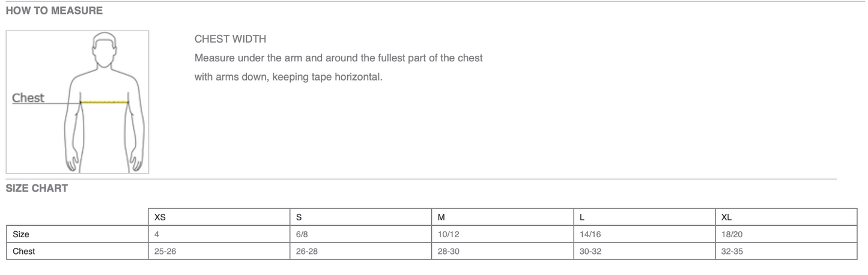Select the L column header
This screenshot has height=275, width=868.
point(582,217)
